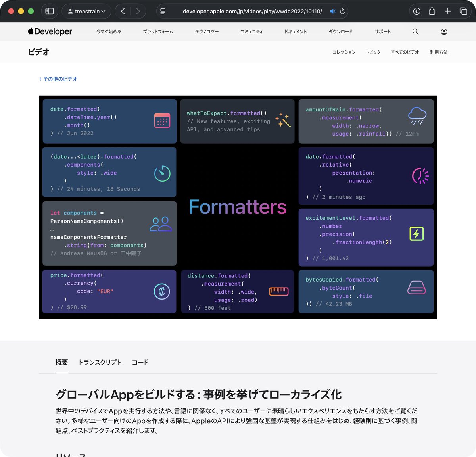Open the プラットフォーム menu item
Viewport: 476px width, 457px height.
click(158, 31)
